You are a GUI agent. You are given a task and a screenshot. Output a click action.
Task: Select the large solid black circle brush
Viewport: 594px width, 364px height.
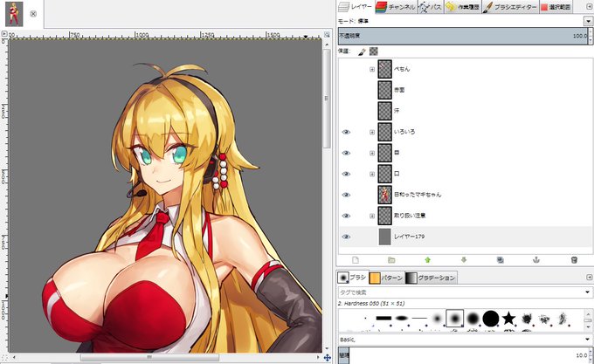pos(491,319)
